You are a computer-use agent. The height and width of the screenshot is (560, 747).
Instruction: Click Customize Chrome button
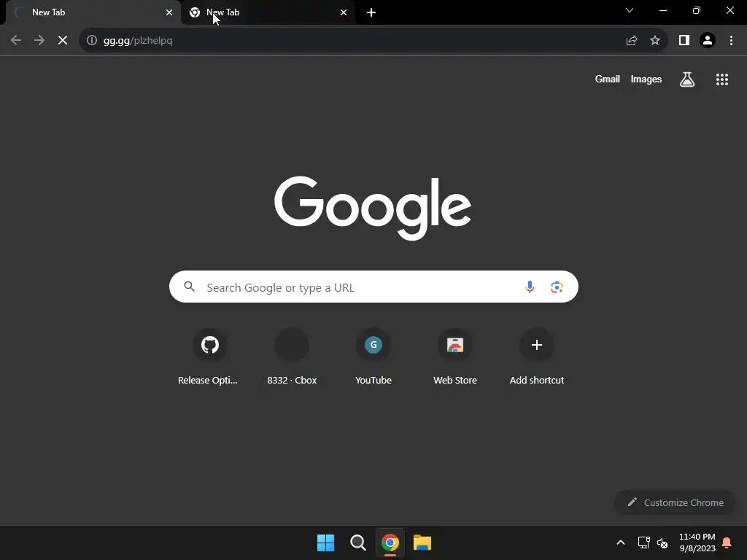[x=675, y=502]
